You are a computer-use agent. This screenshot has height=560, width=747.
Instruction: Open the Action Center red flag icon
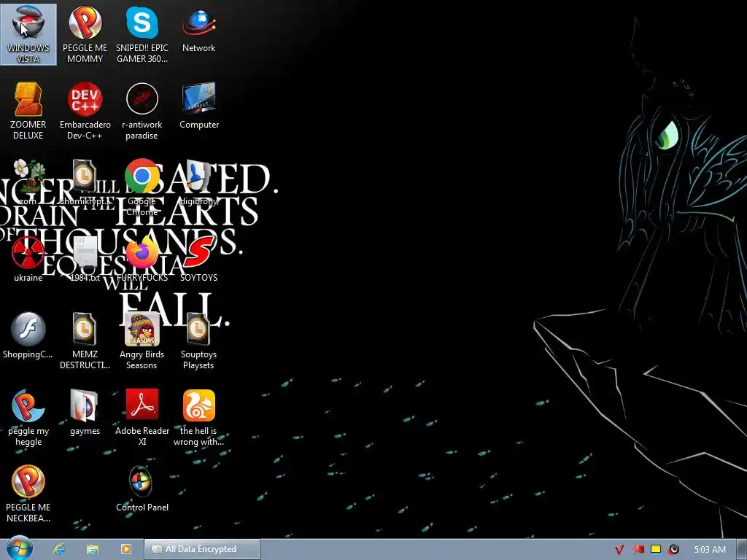(x=638, y=550)
